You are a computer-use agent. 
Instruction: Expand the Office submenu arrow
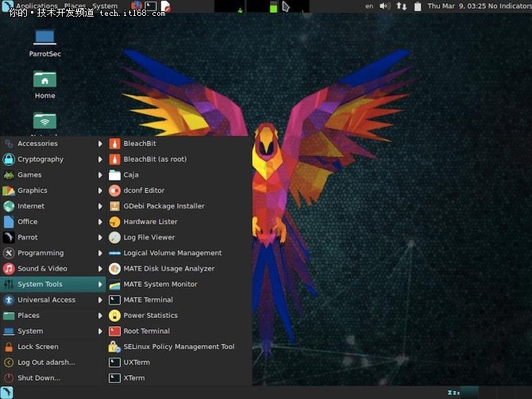pos(100,221)
